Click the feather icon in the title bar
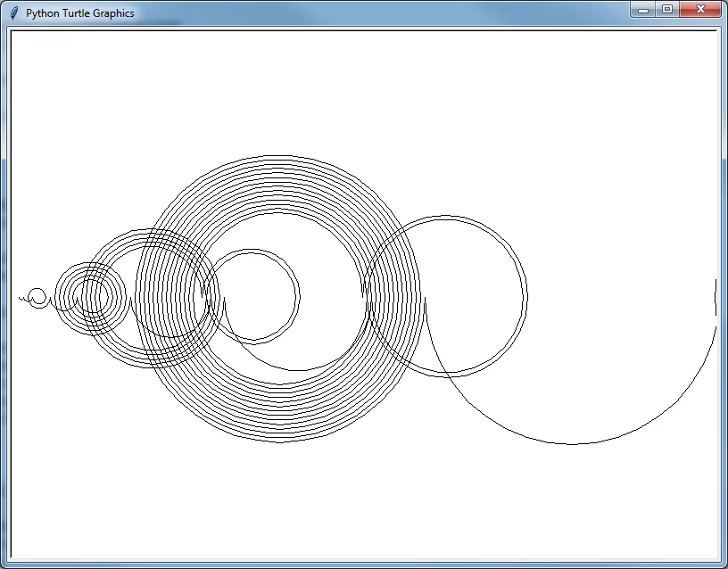This screenshot has height=569, width=728. (14, 13)
